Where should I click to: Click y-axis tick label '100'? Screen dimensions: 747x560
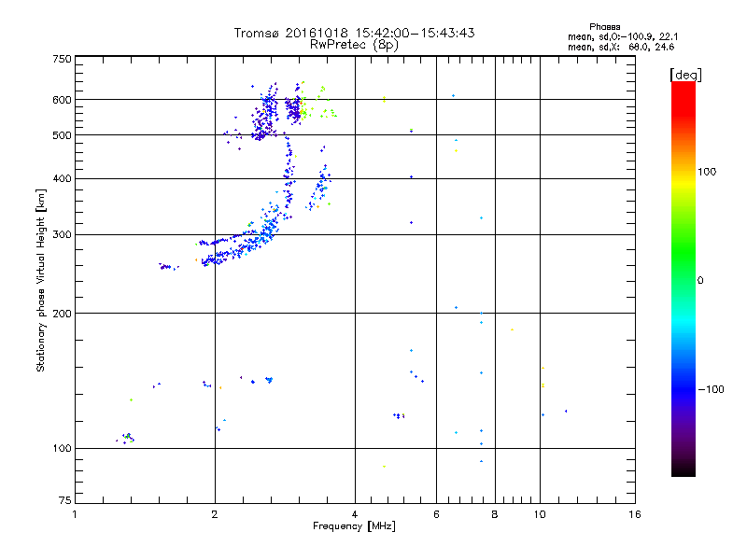(62, 449)
